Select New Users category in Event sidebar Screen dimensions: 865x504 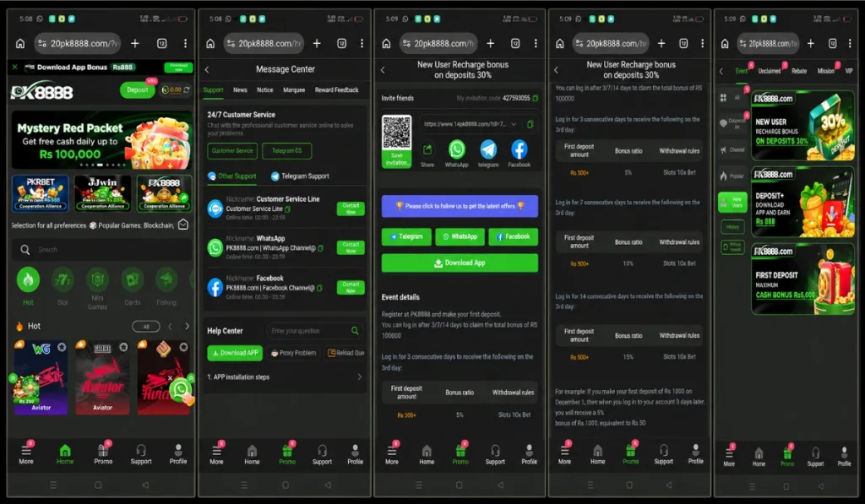click(x=732, y=202)
